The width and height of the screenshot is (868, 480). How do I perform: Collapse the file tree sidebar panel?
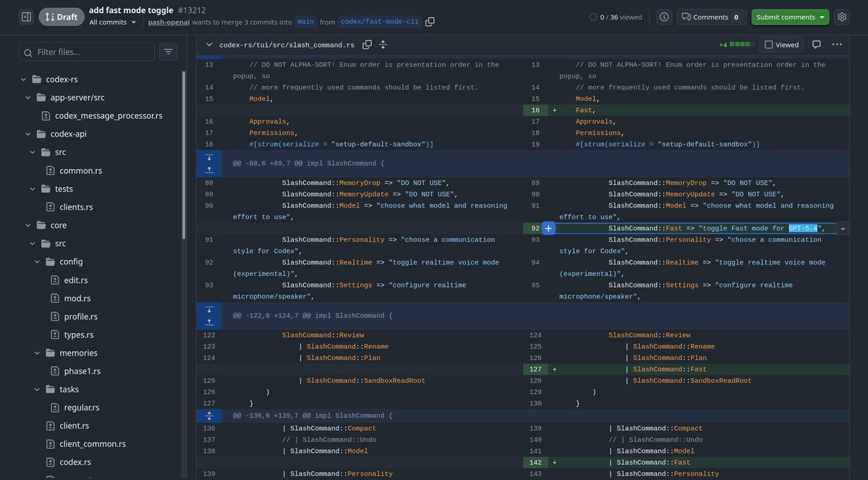[x=26, y=17]
